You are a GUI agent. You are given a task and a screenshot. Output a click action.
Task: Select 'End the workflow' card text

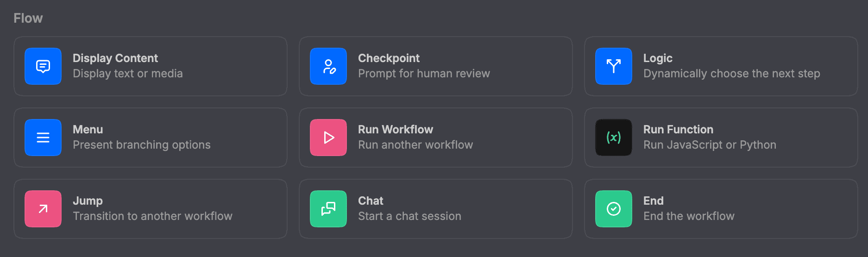[689, 216]
